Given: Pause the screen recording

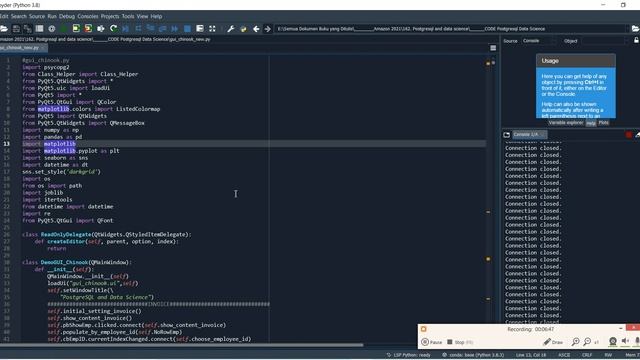Looking at the screenshot, I should point(431,342).
